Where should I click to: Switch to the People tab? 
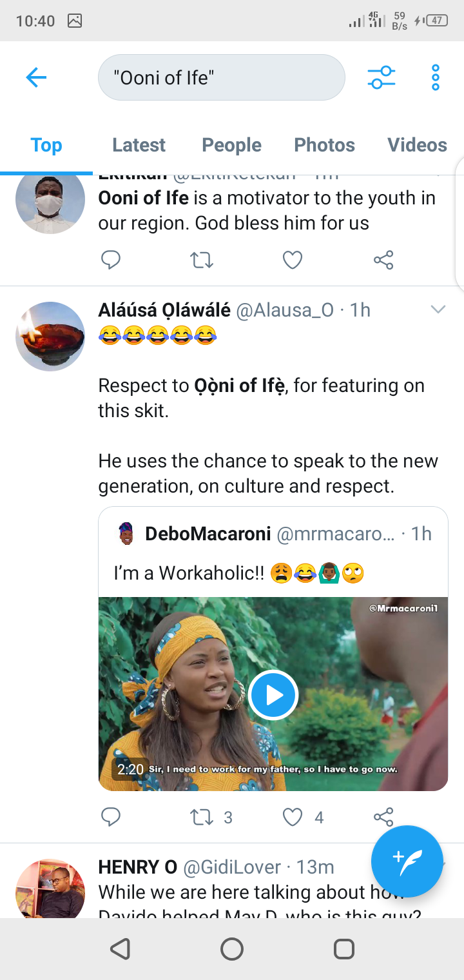231,145
